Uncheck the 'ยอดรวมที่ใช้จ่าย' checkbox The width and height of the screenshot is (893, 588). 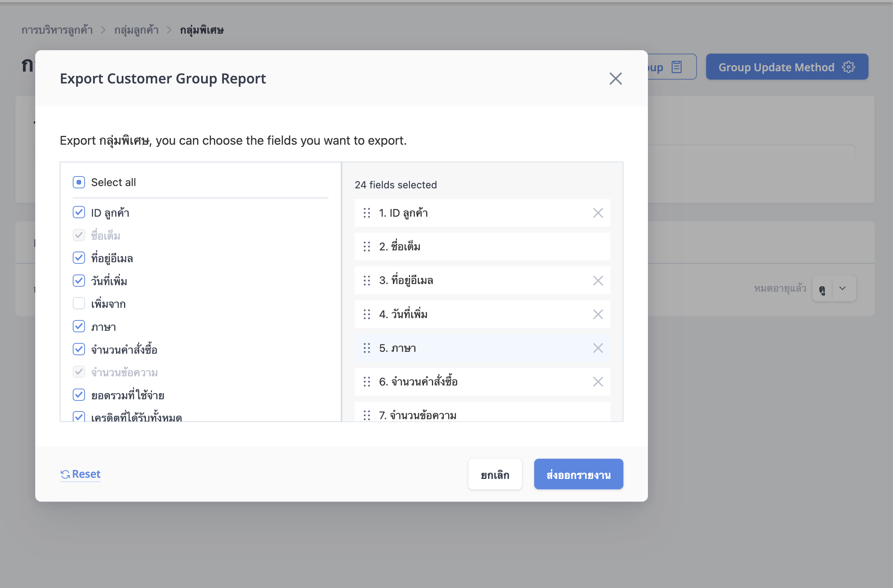tap(79, 395)
